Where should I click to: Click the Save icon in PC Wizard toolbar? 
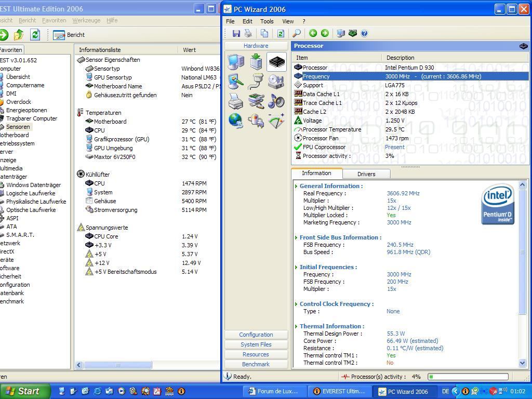coord(236,33)
